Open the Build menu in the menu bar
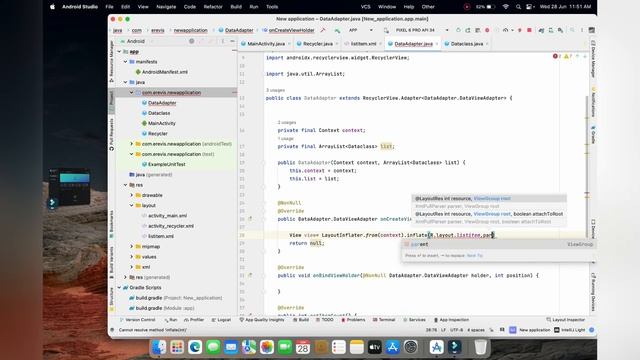 pyautogui.click(x=236, y=7)
